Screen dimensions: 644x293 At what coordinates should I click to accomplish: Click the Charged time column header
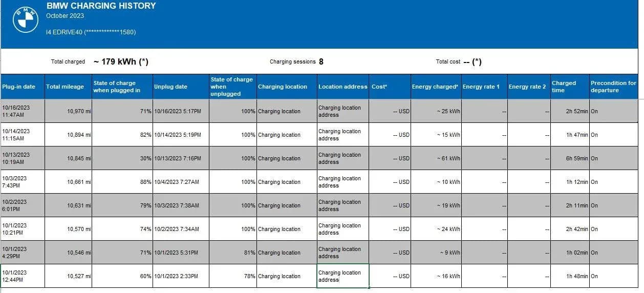570,87
